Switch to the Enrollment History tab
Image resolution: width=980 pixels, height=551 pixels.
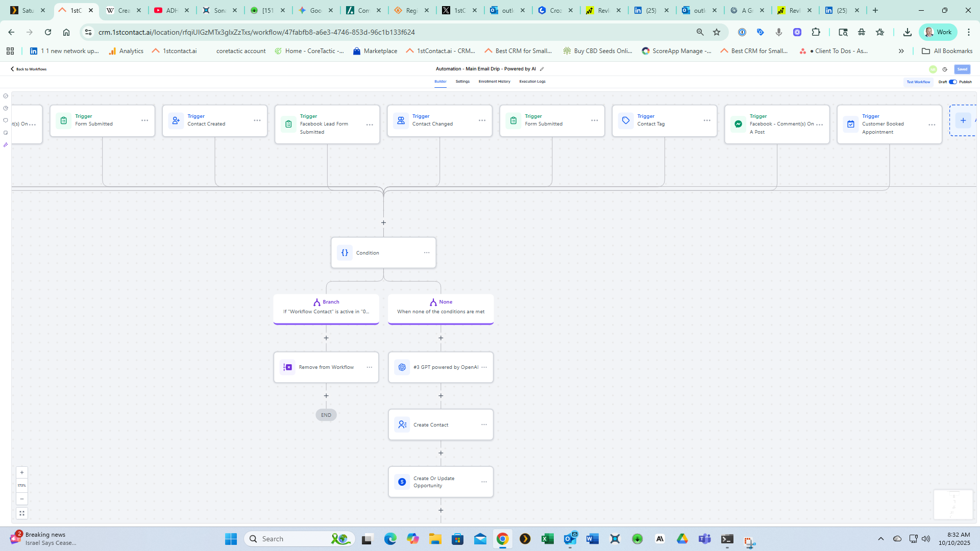[x=494, y=82]
